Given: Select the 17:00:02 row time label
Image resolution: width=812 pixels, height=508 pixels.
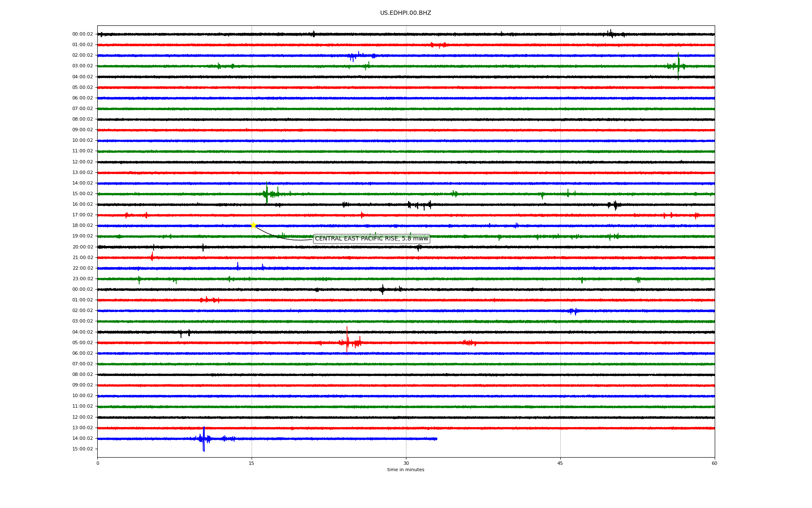Looking at the screenshot, I should coord(82,215).
